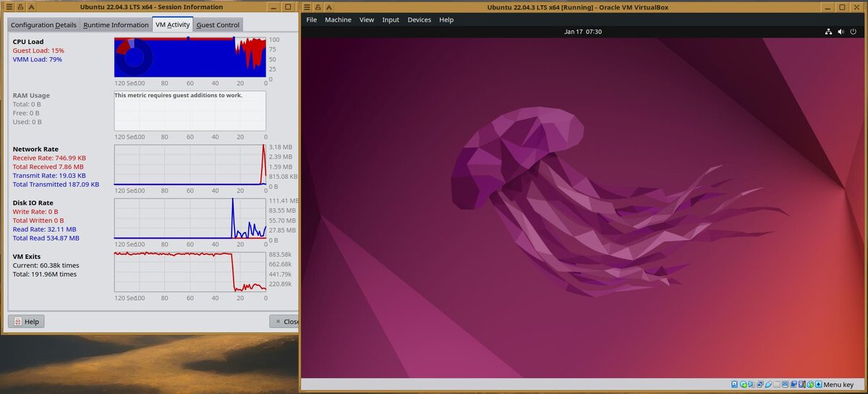Click the Total Transmitted 187.09 KB text
This screenshot has width=868, height=394.
tap(56, 184)
